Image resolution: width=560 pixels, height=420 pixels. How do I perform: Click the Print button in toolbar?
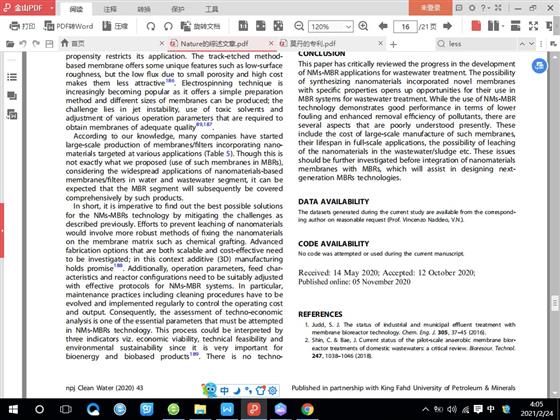[22, 26]
